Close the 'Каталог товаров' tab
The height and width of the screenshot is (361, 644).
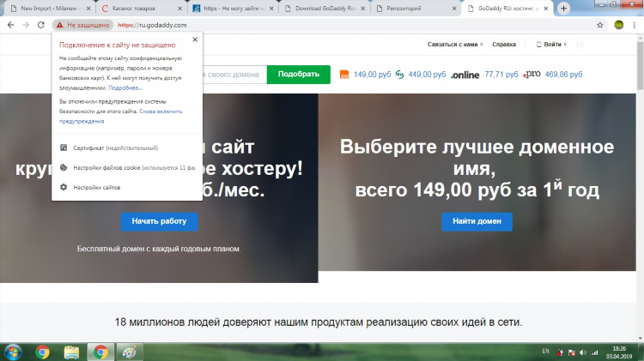[x=180, y=9]
